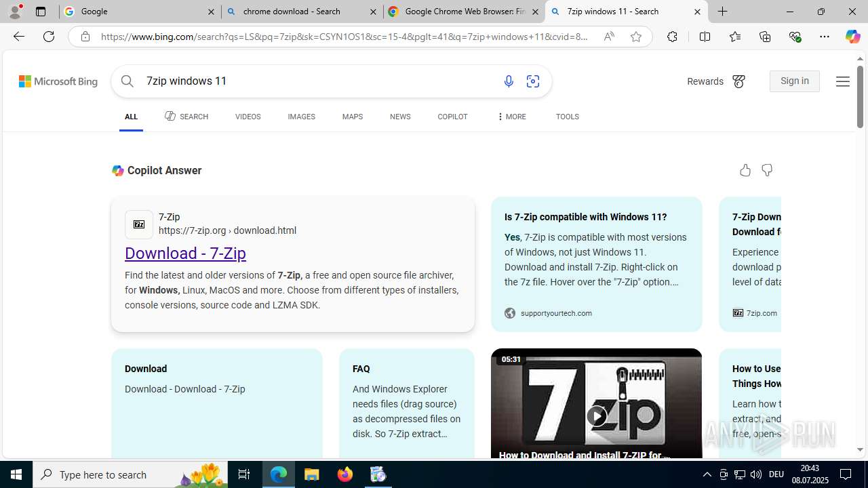Launch Firefox from the taskbar

pos(345,474)
